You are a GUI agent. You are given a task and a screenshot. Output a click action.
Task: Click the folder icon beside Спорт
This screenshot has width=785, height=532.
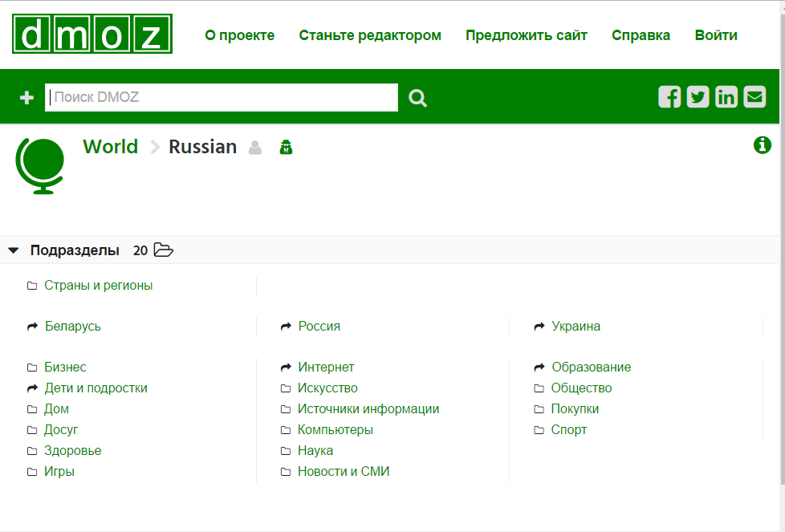[x=539, y=430]
